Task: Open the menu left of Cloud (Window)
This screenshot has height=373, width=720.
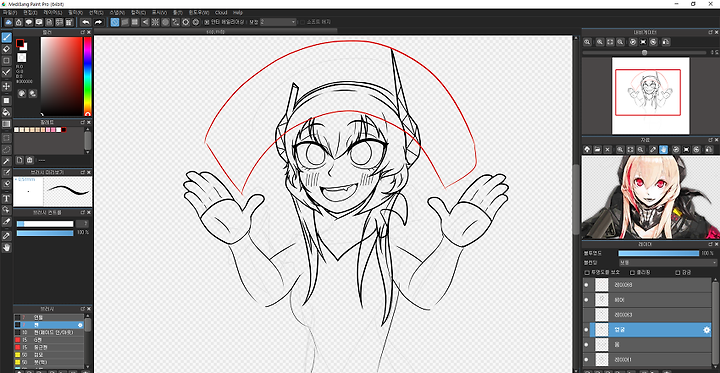Action: [x=198, y=12]
